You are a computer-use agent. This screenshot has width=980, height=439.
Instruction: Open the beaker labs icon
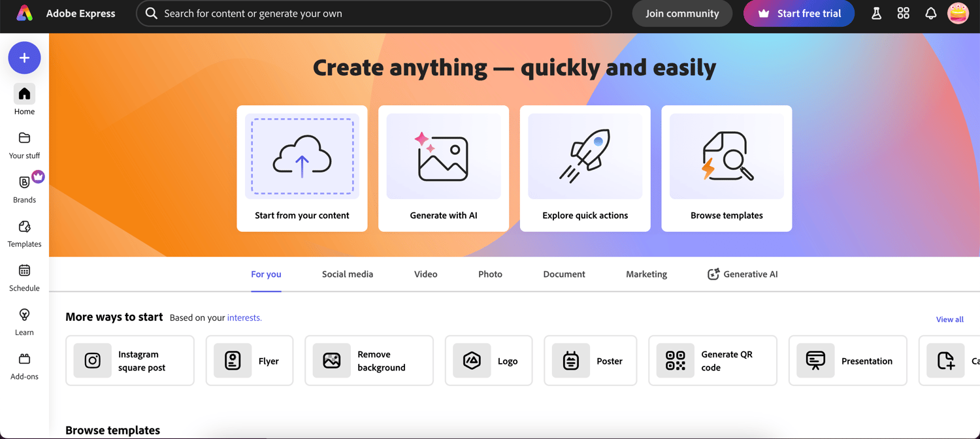[877, 13]
